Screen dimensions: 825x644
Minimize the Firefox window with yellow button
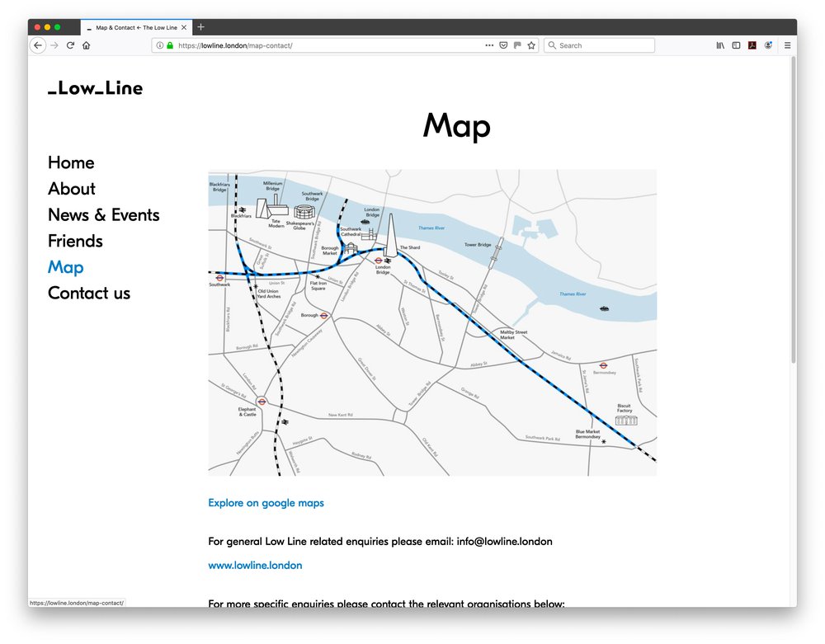(x=47, y=27)
